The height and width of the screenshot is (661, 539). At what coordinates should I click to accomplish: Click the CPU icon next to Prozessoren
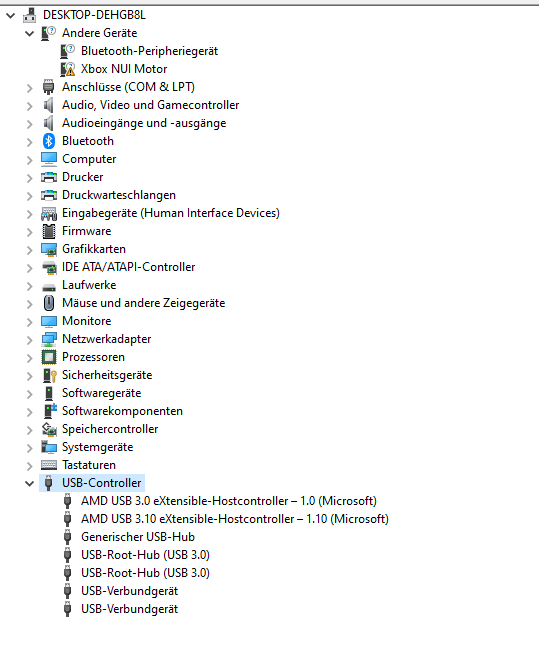click(49, 357)
